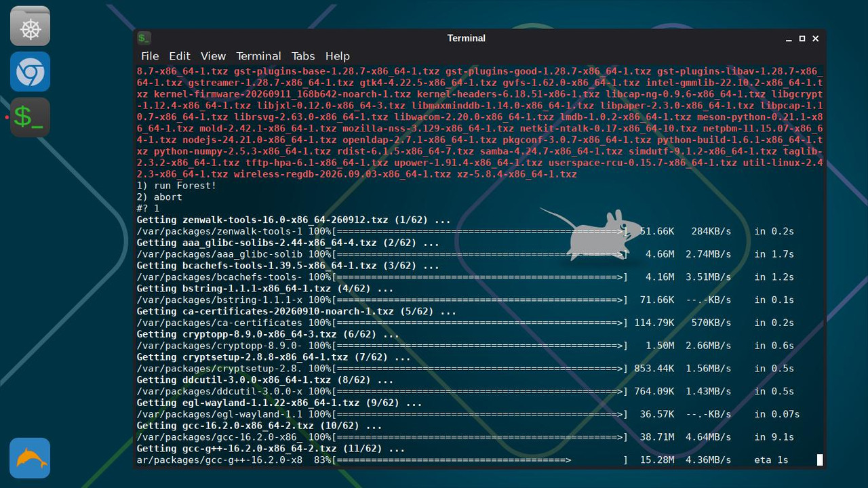Click "Getting aaa_glibc-solibs-2.44" line
Viewport: 868px width, 488px height.
tap(288, 243)
